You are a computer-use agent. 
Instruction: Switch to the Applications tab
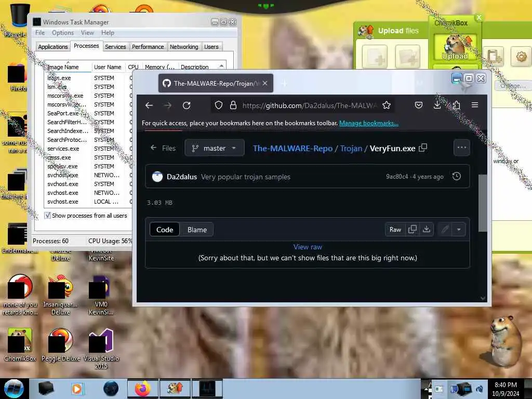[x=52, y=47]
